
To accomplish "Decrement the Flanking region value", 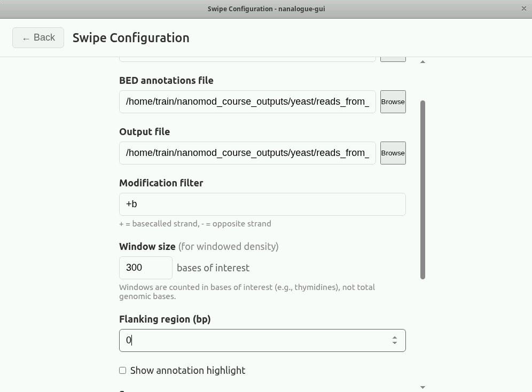I will click(394, 343).
